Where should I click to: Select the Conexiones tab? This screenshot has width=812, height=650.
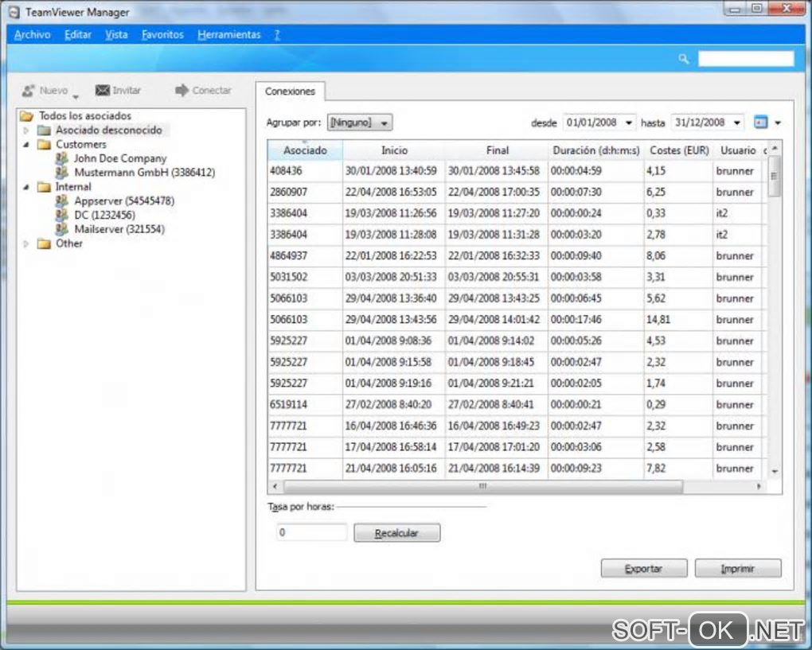(290, 91)
